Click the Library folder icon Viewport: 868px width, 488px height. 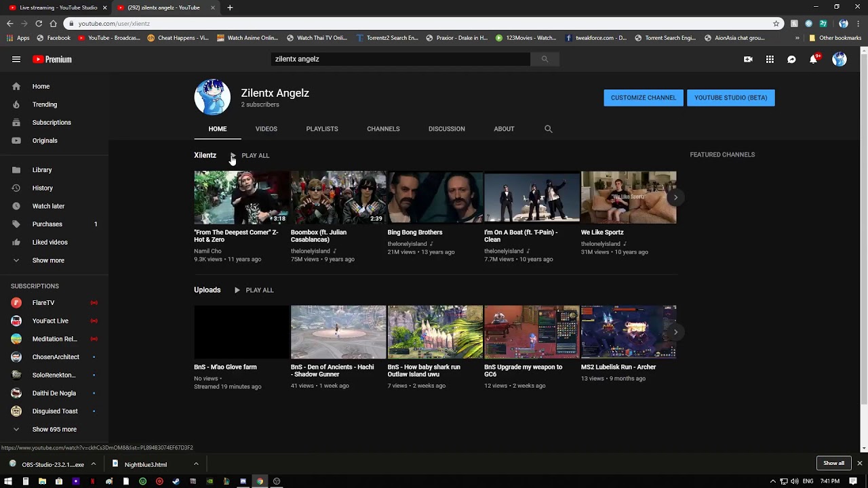pyautogui.click(x=16, y=170)
